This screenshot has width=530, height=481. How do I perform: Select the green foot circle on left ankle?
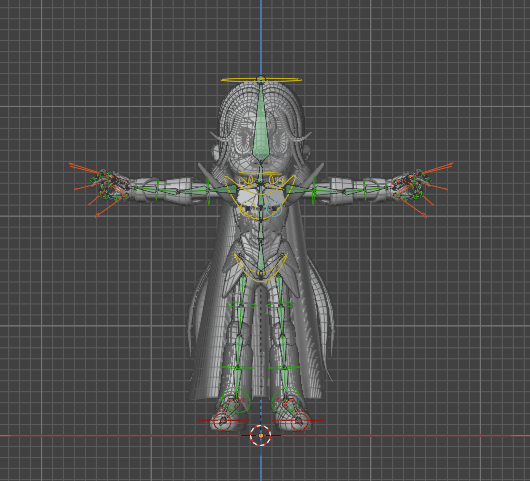pyautogui.click(x=236, y=401)
